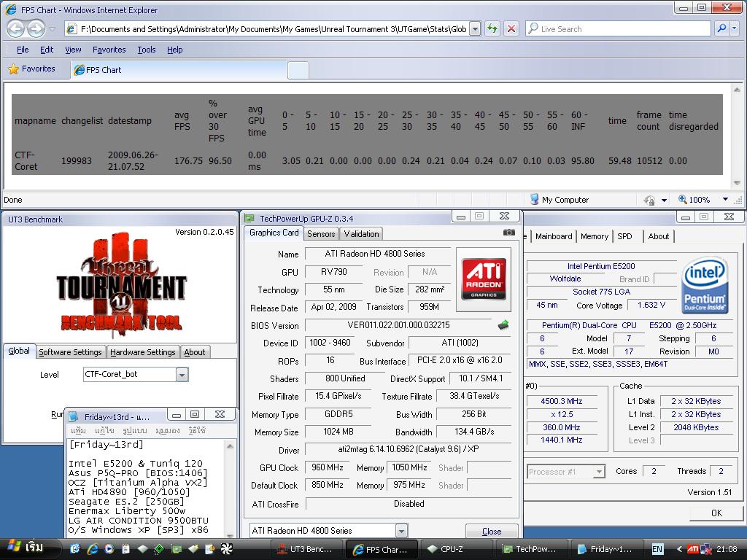This screenshot has width=747, height=560.
Task: Switch to TechPowerUp taskbar button
Action: tap(533, 549)
